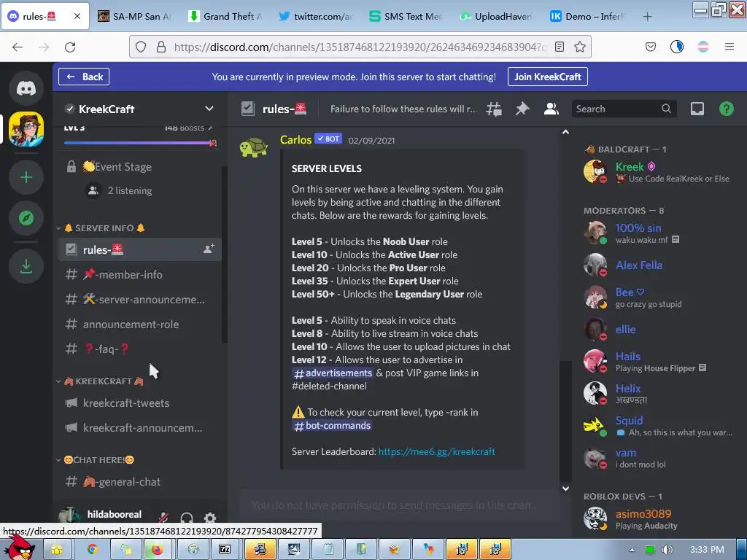Screen dimensions: 747x560
Task: Click chat scrollbar down arrow
Action: 565,488
